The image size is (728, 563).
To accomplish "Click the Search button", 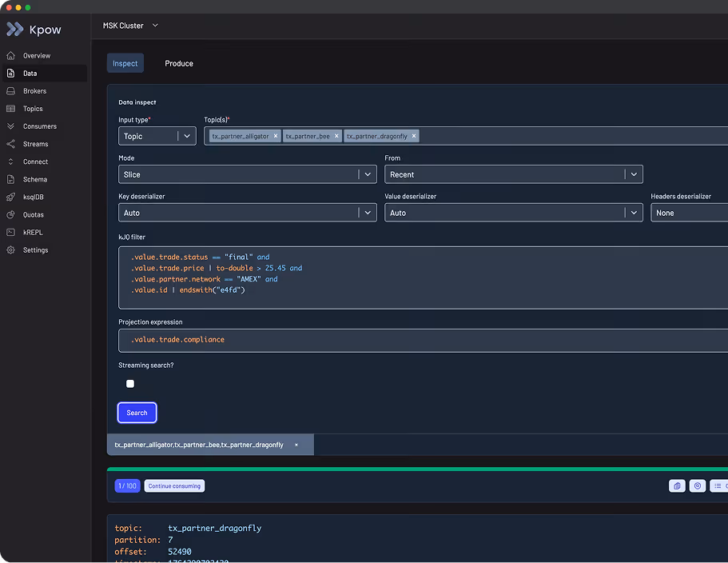I will (x=137, y=413).
